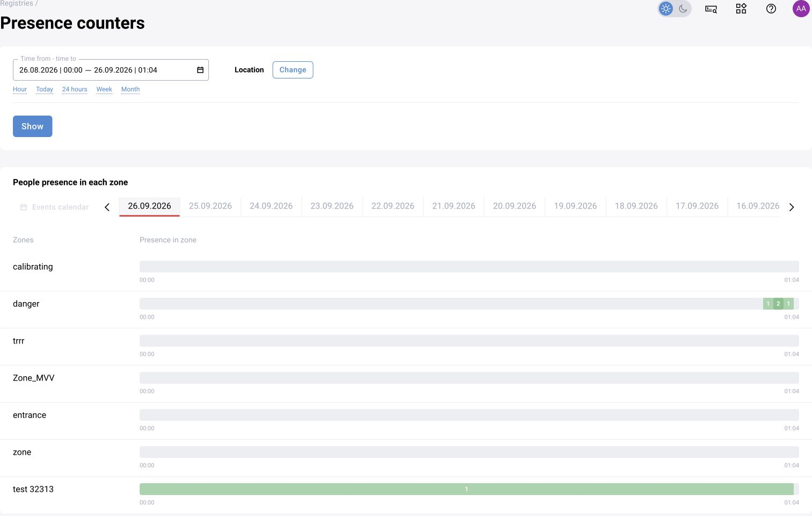The width and height of the screenshot is (812, 516).
Task: Click the Zone_MVV presence timeline bar
Action: 469,378
